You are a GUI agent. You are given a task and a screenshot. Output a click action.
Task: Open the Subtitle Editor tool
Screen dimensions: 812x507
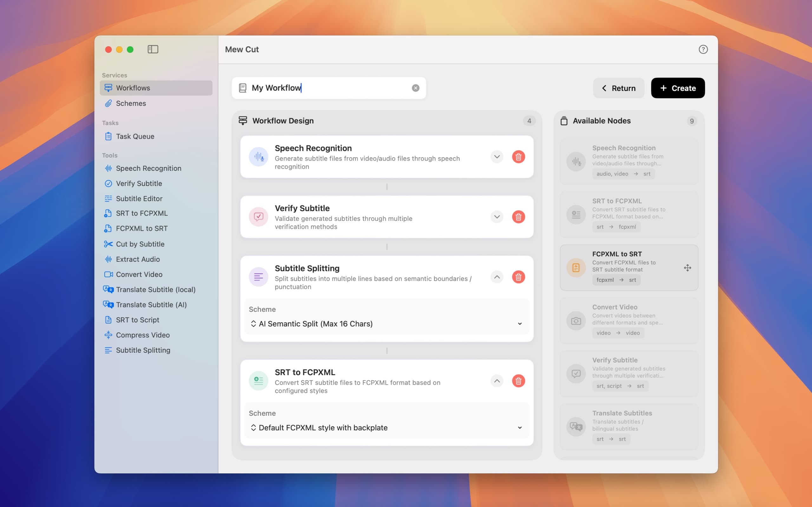pyautogui.click(x=139, y=198)
